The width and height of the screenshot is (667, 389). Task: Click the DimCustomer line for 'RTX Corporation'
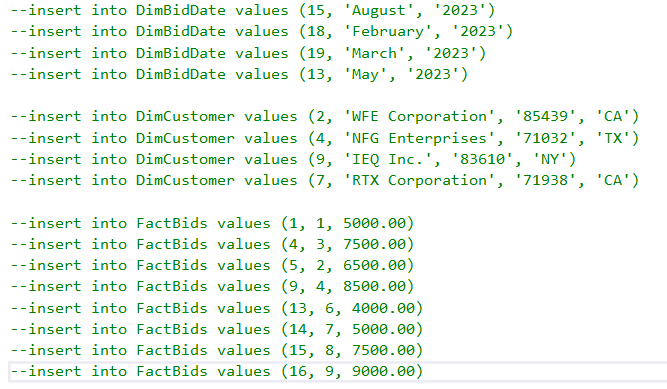coord(325,180)
